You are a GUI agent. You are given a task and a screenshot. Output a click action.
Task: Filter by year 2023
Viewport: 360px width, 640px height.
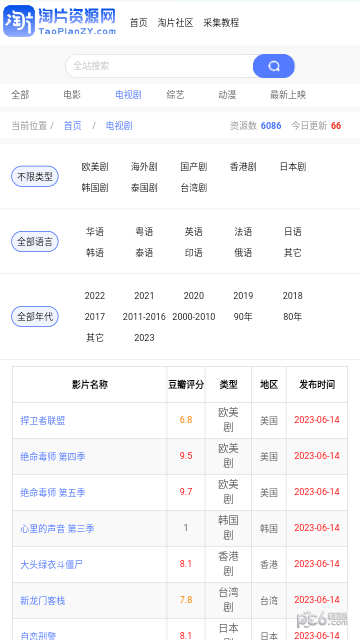(x=144, y=338)
